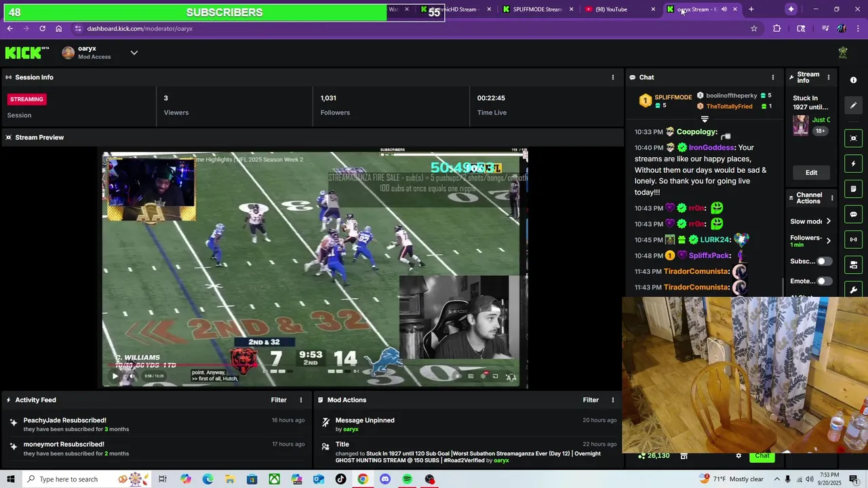
Task: Toggle Subscribers-only chat mode switch
Action: [824, 261]
